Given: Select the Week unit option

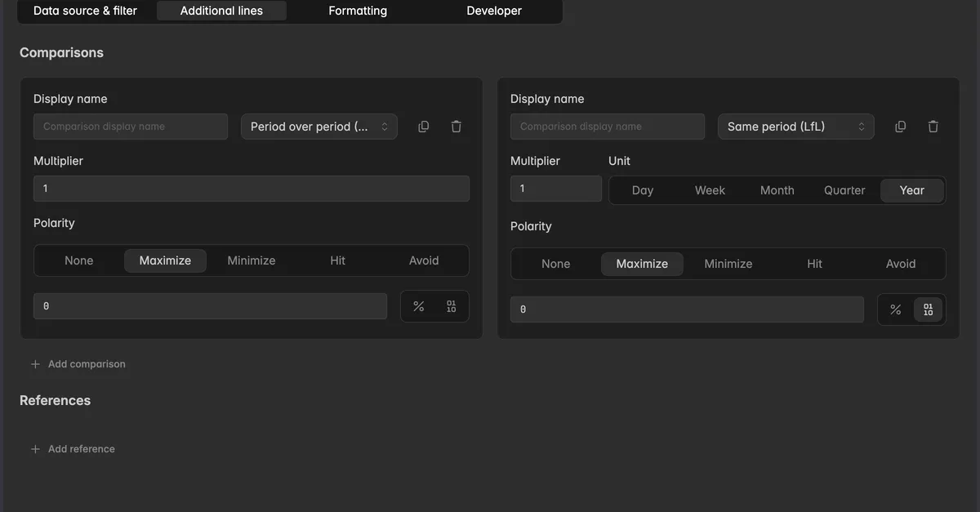Looking at the screenshot, I should click(710, 190).
